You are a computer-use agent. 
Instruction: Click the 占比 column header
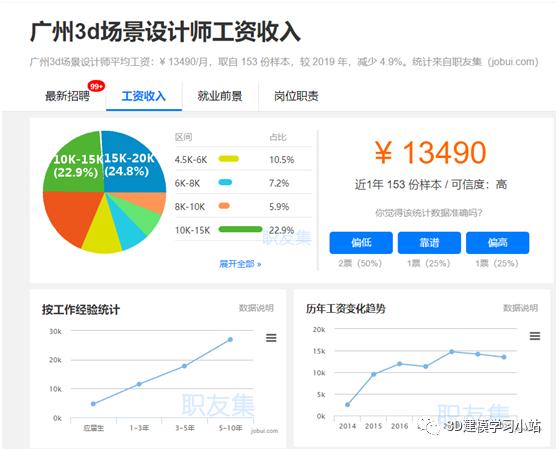pyautogui.click(x=278, y=137)
